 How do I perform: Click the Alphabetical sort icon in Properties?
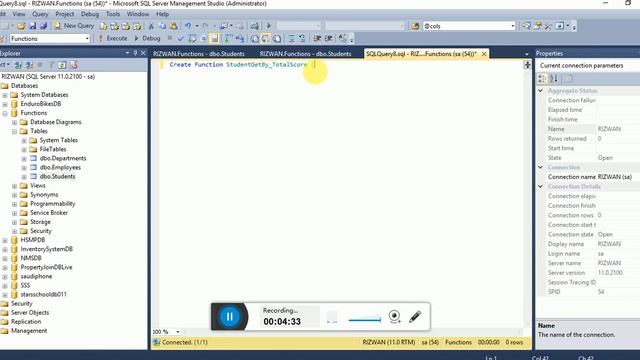(553, 78)
